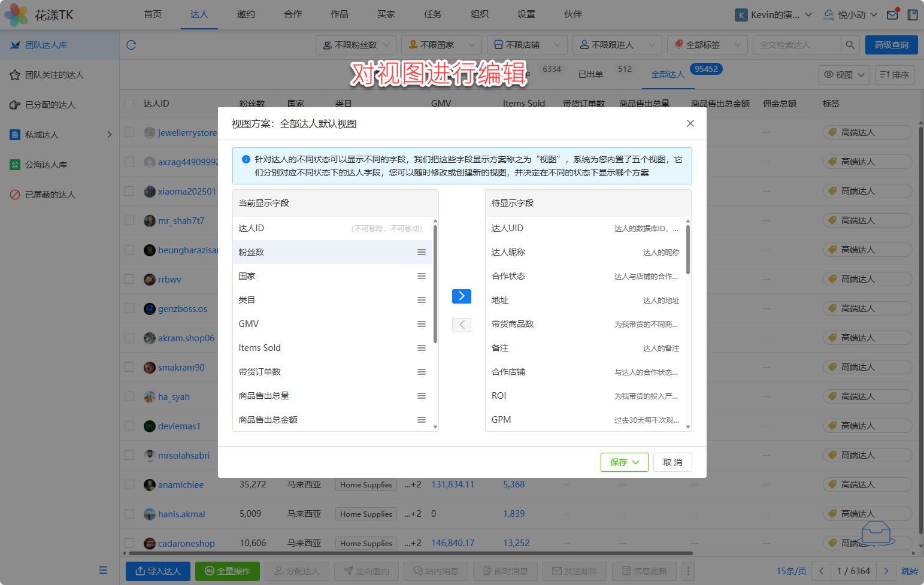Click the inbox icon at bottom right
The image size is (924, 585).
(x=875, y=532)
